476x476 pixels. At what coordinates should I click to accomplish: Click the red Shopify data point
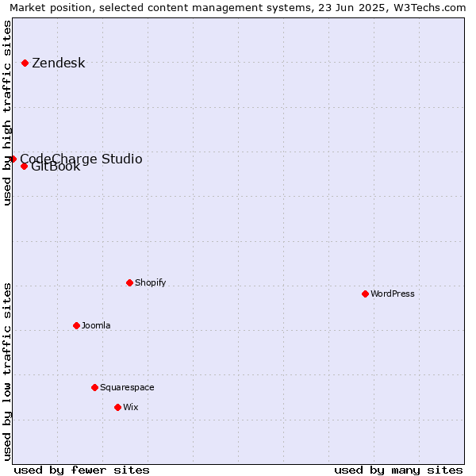click(129, 283)
